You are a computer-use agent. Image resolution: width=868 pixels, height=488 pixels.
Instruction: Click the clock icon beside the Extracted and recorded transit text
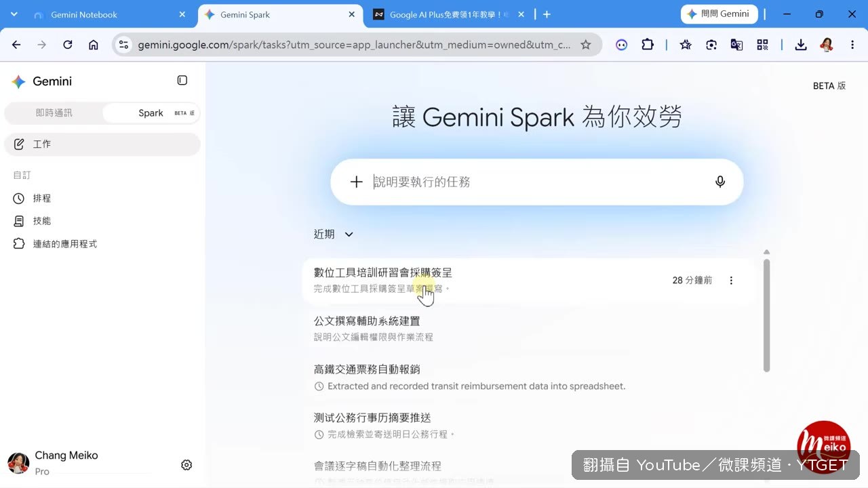click(x=319, y=386)
